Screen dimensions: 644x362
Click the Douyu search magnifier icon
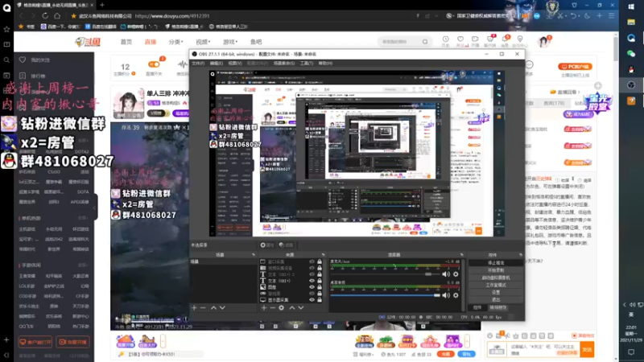coord(425,42)
